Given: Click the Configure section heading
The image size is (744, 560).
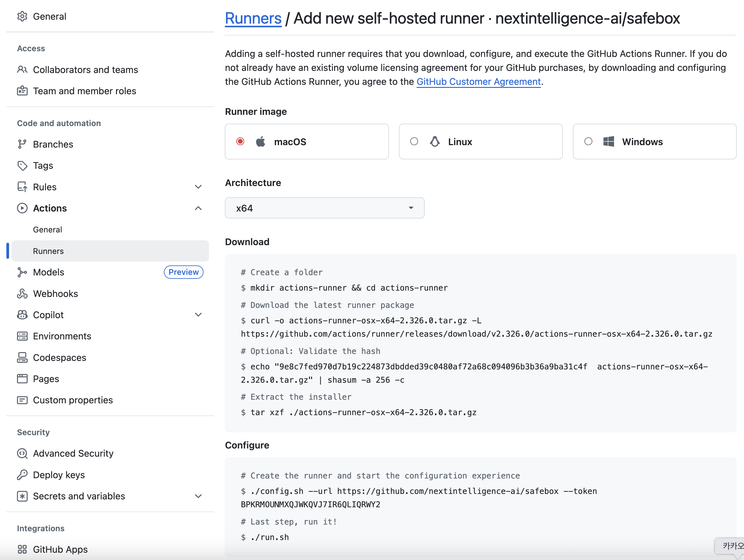Looking at the screenshot, I should 247,445.
